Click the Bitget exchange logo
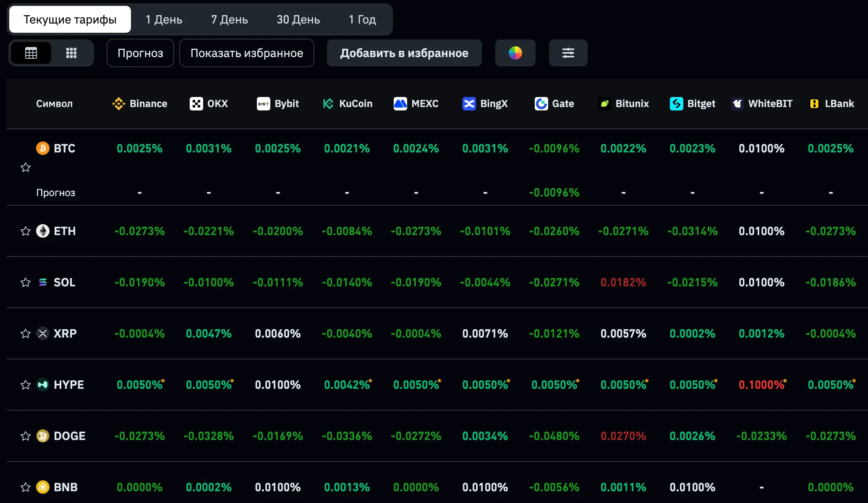This screenshot has width=868, height=503. click(x=676, y=104)
